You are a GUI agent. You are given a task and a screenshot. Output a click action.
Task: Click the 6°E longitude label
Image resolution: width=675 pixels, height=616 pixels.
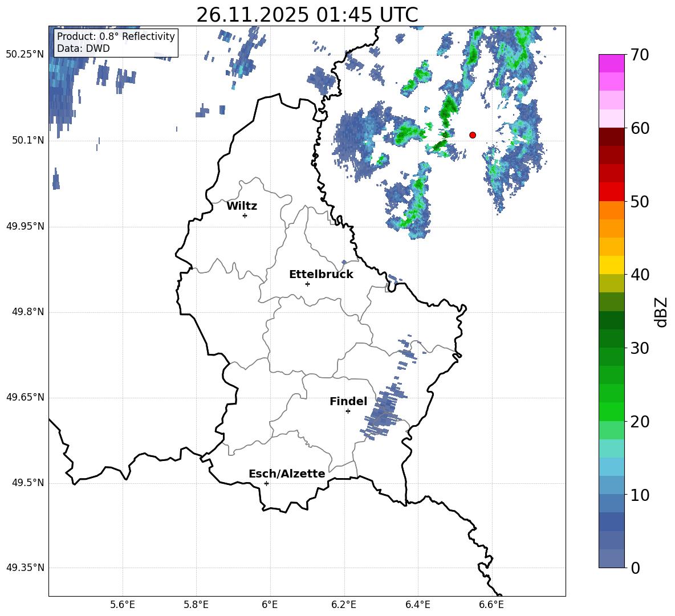(x=270, y=605)
